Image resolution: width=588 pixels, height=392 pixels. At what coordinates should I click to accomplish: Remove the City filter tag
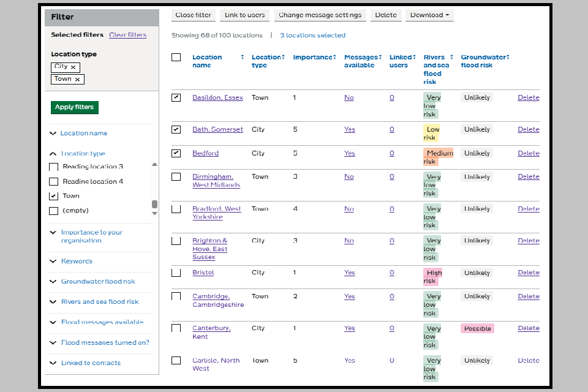[73, 67]
